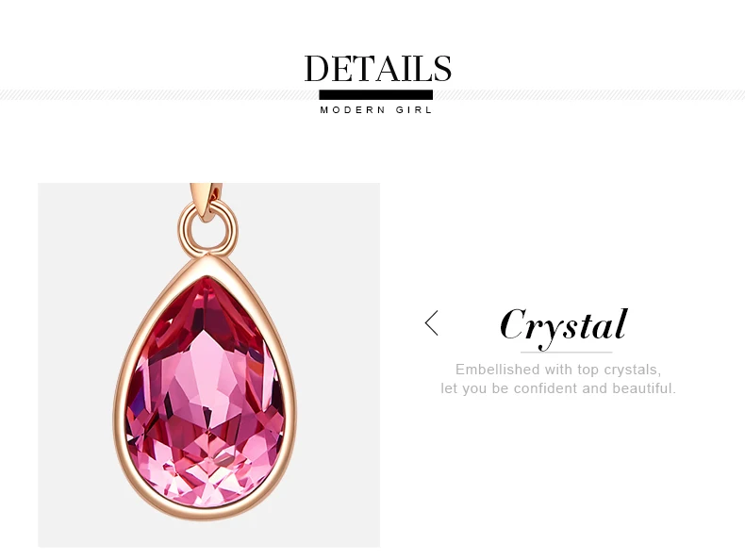Click the striped divider line right of DETAILS
745x560 pixels.
588,94
